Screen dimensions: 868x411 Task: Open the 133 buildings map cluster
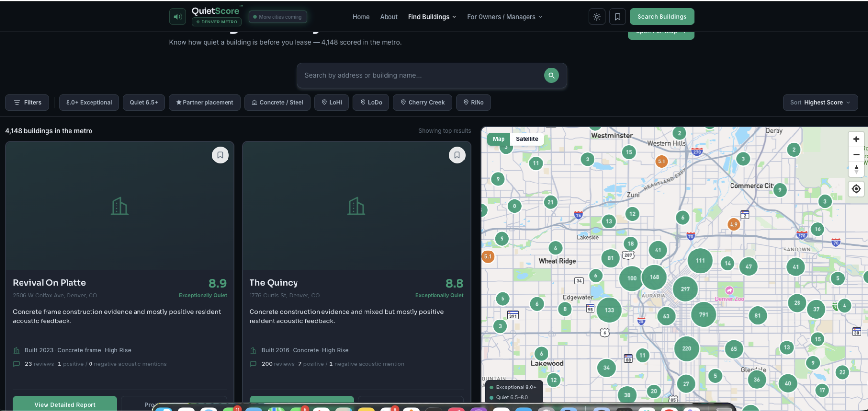pyautogui.click(x=609, y=310)
